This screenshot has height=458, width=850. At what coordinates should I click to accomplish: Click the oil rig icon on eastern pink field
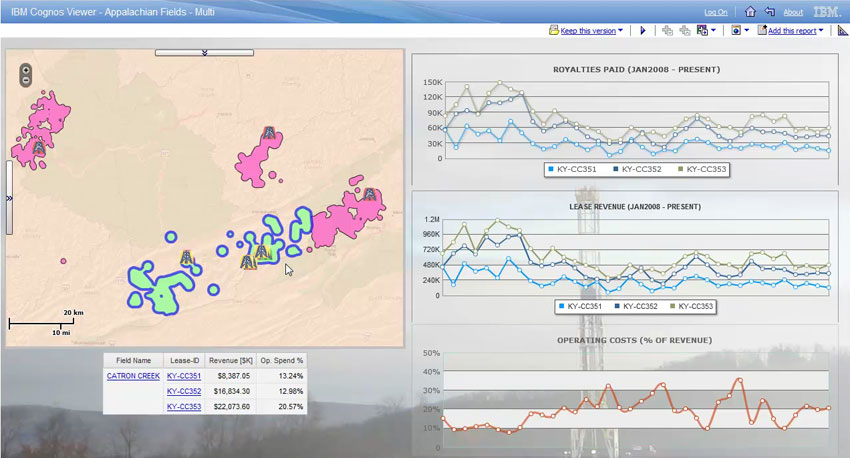(369, 195)
